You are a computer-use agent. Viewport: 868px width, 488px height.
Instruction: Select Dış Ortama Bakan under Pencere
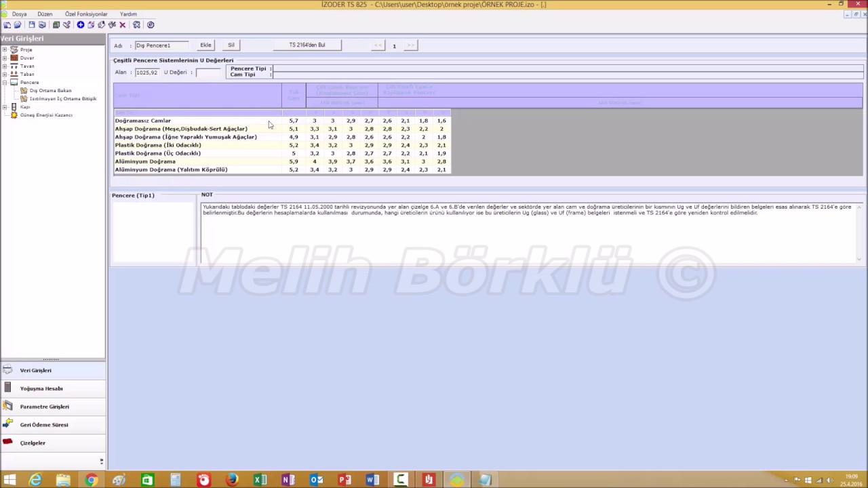pos(50,90)
